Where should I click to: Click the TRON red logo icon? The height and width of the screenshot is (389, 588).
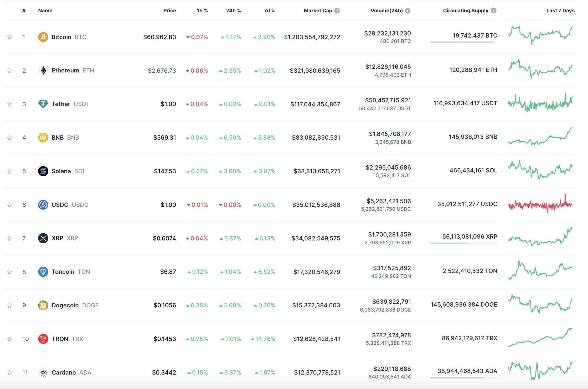click(43, 339)
